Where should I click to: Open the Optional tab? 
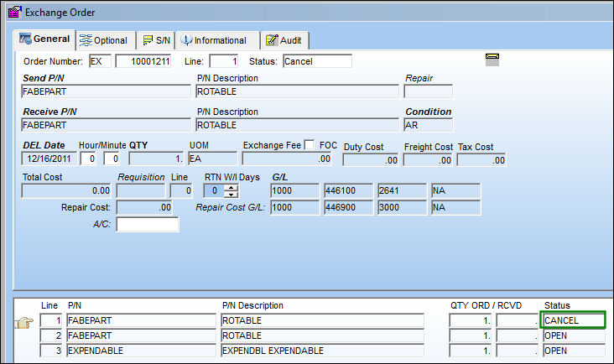(x=106, y=40)
